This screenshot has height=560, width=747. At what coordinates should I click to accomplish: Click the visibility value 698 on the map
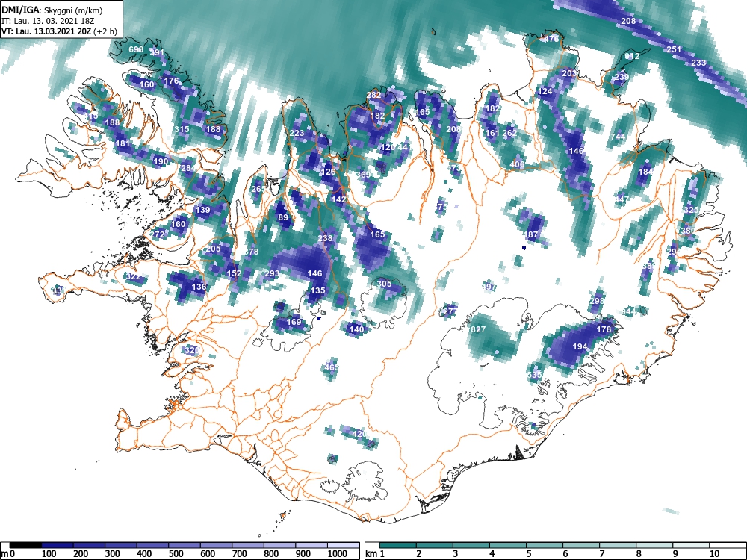point(136,49)
